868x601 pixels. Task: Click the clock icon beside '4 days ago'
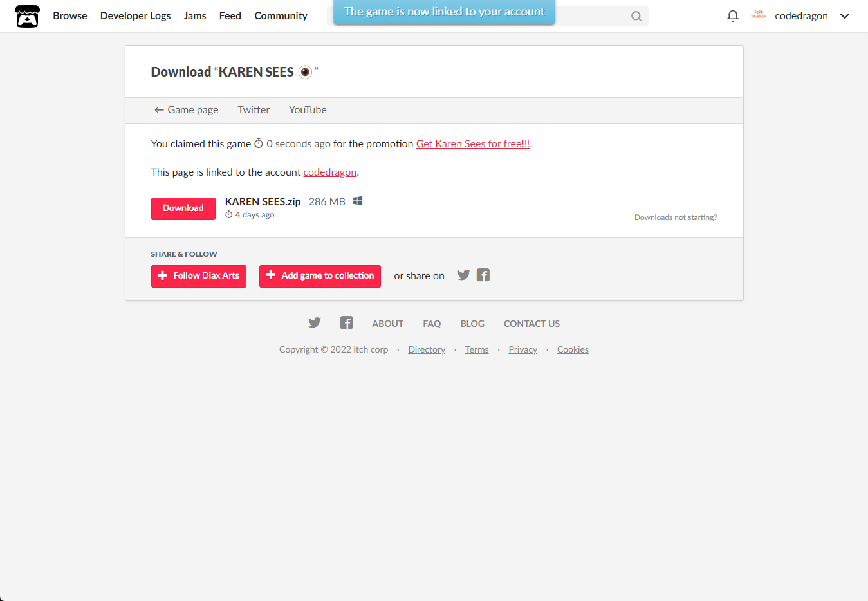pos(228,214)
